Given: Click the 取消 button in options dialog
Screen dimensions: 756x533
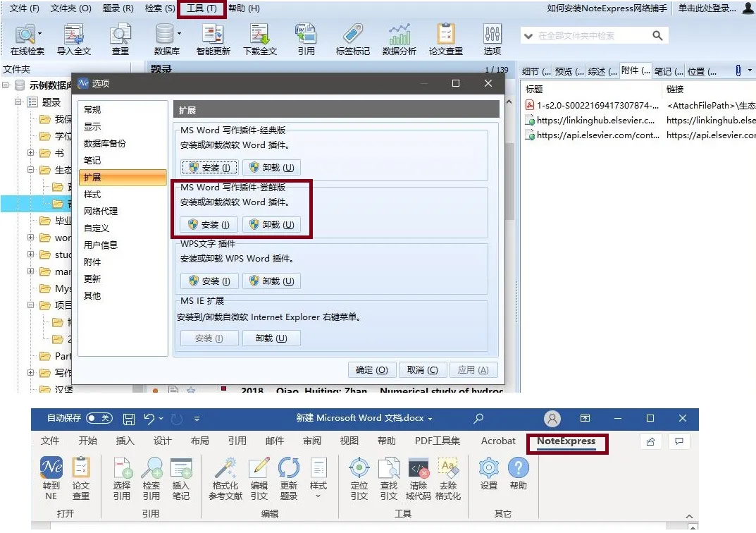Looking at the screenshot, I should 422,370.
